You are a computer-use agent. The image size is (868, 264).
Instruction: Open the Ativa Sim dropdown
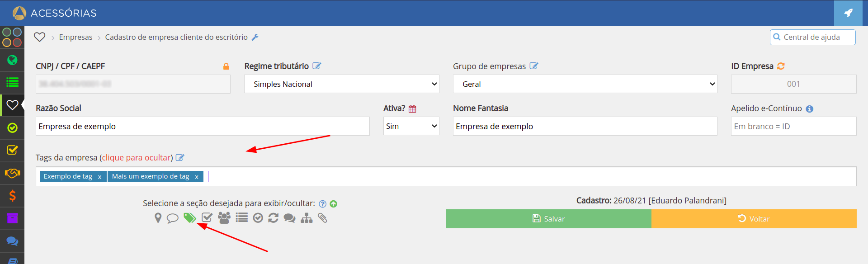[x=411, y=126]
